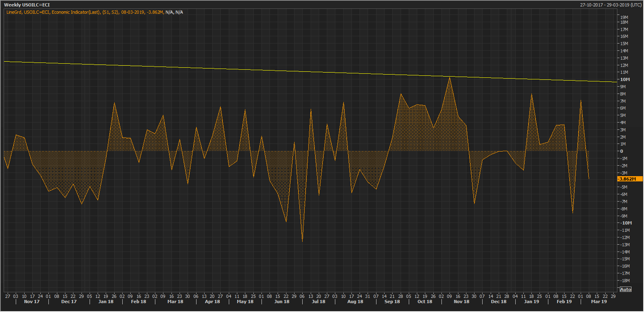Click the bold 10M axis label

pos(625,79)
